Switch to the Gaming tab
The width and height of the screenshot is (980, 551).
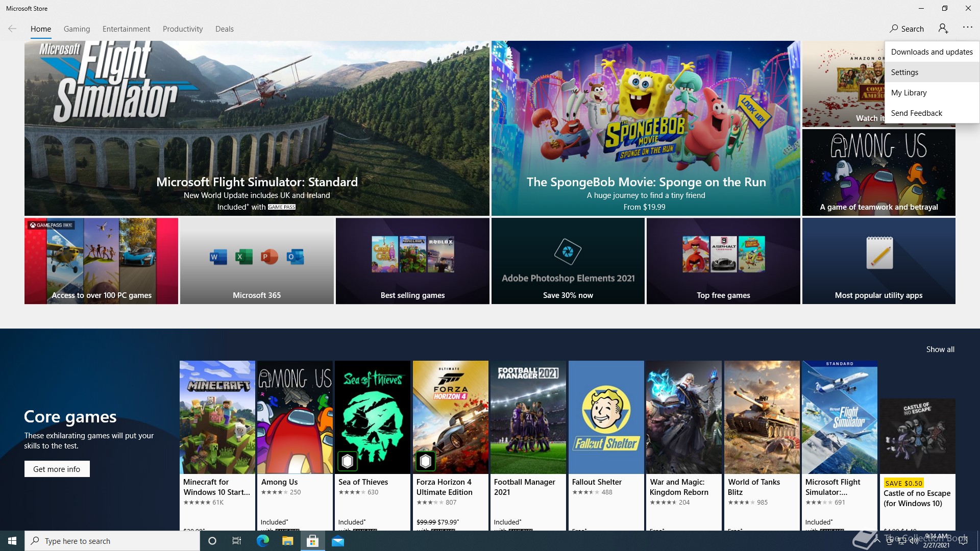[77, 29]
